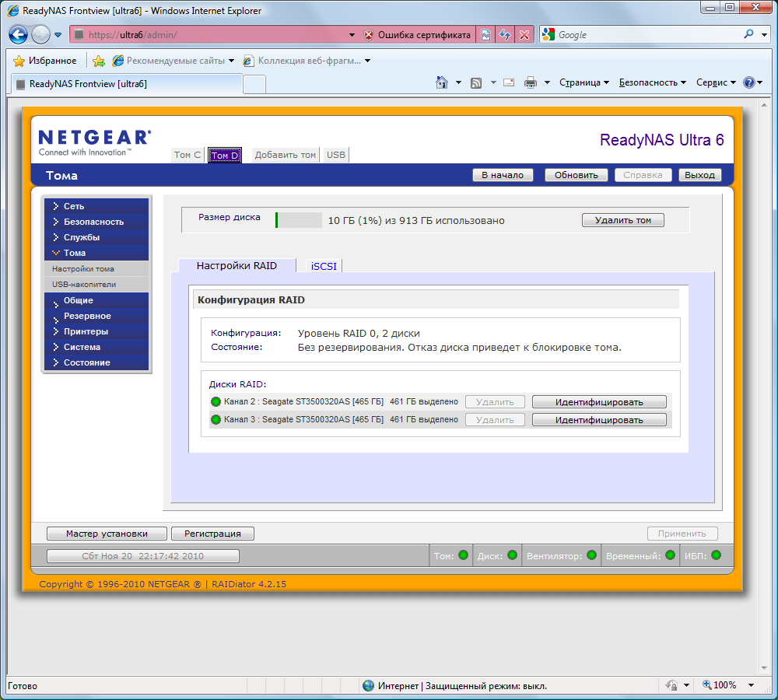Open USB-накопители in the sidebar
The width and height of the screenshot is (778, 700).
96,284
